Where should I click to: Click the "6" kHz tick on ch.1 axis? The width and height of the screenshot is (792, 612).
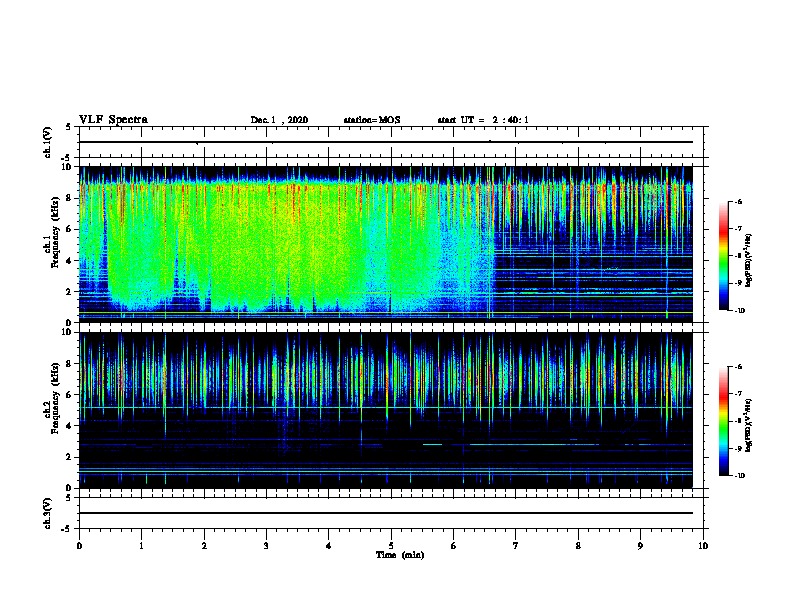point(69,229)
